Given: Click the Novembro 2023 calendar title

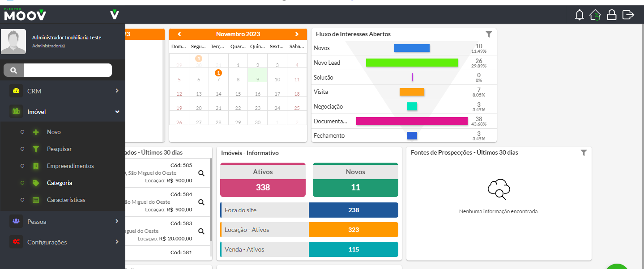Looking at the screenshot, I should click(x=238, y=34).
